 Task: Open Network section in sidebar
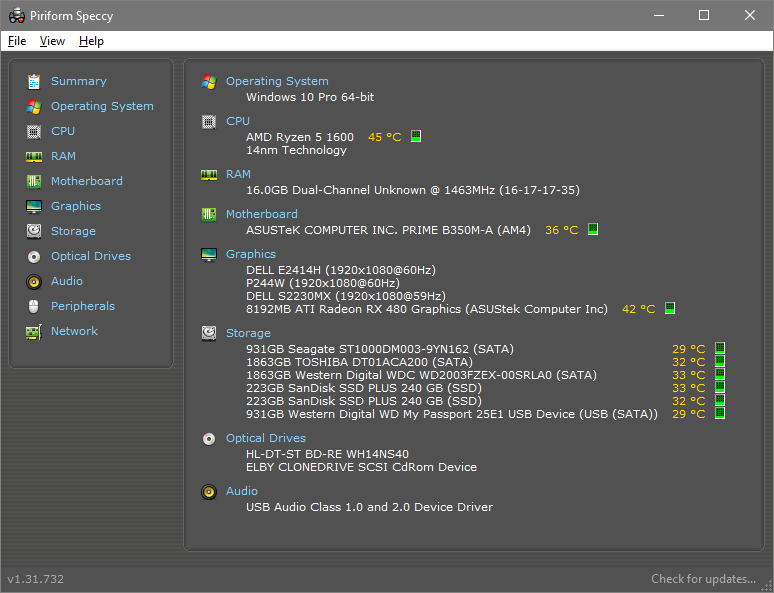coord(74,331)
